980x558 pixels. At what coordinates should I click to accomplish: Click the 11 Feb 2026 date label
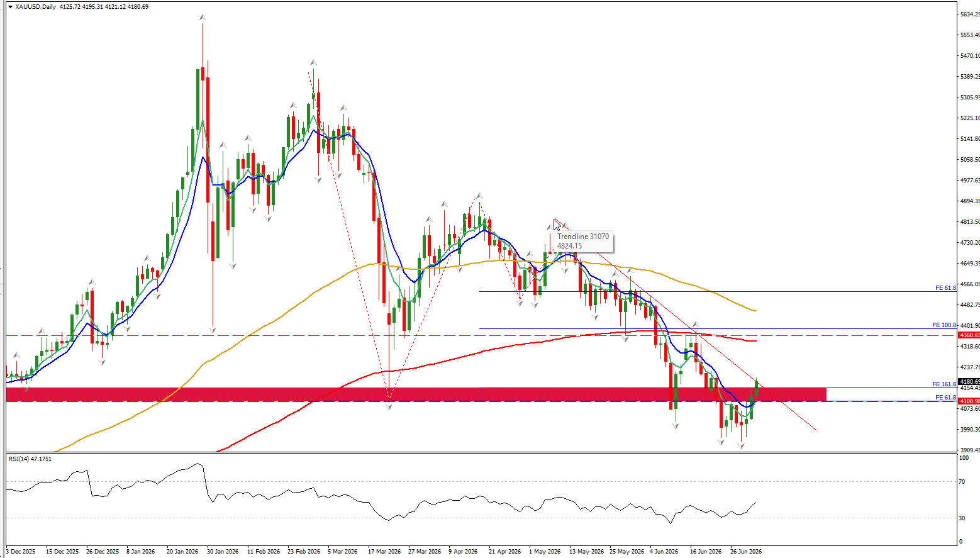[x=264, y=552]
